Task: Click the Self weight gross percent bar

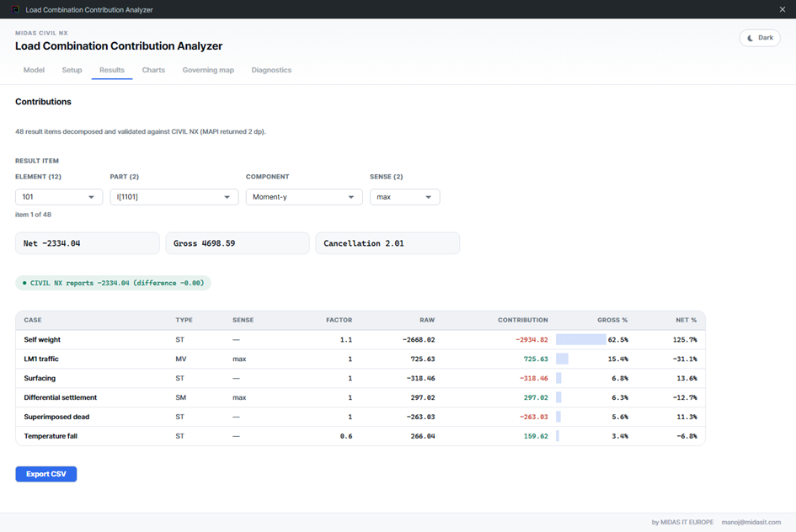Action: (x=580, y=339)
